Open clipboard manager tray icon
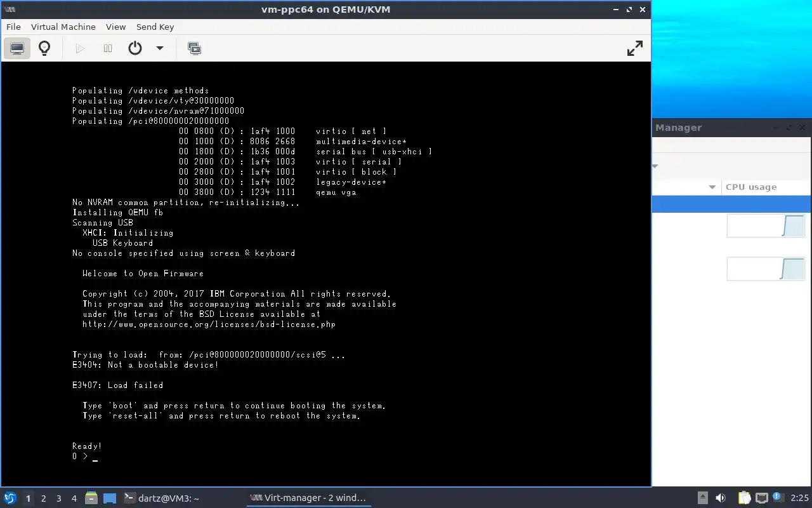 pos(744,498)
